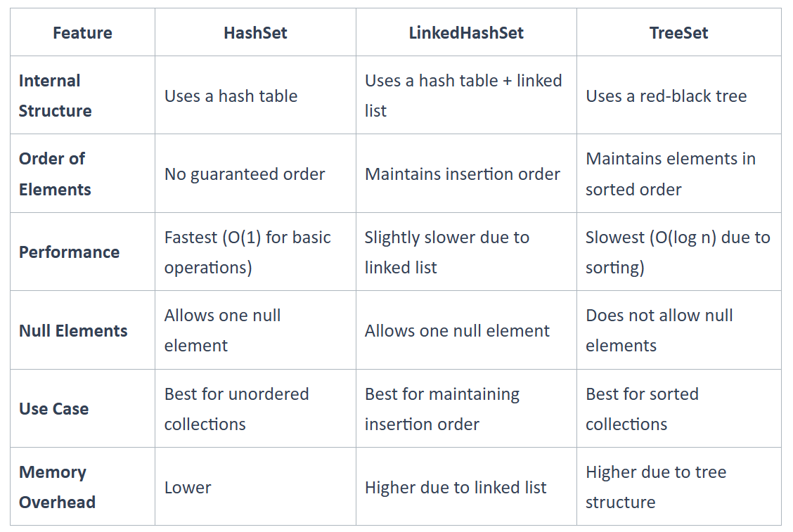Click the "No guaranteed order" cell
The height and width of the screenshot is (532, 793).
(x=244, y=174)
